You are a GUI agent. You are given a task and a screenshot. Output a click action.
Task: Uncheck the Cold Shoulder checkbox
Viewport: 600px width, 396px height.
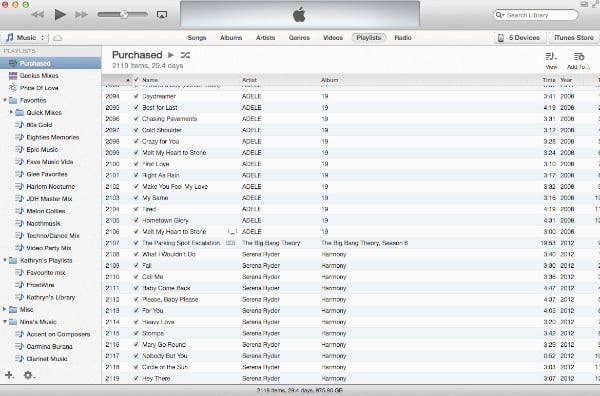pos(136,130)
